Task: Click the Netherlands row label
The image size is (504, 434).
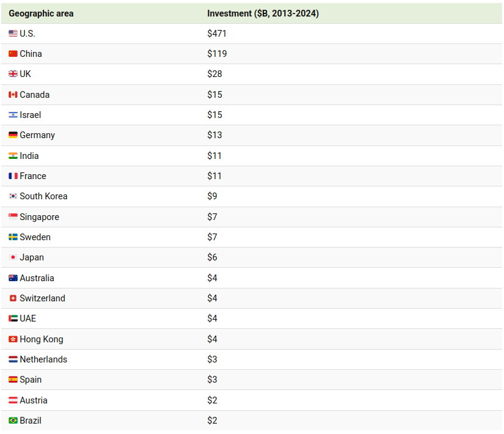Action: [43, 359]
